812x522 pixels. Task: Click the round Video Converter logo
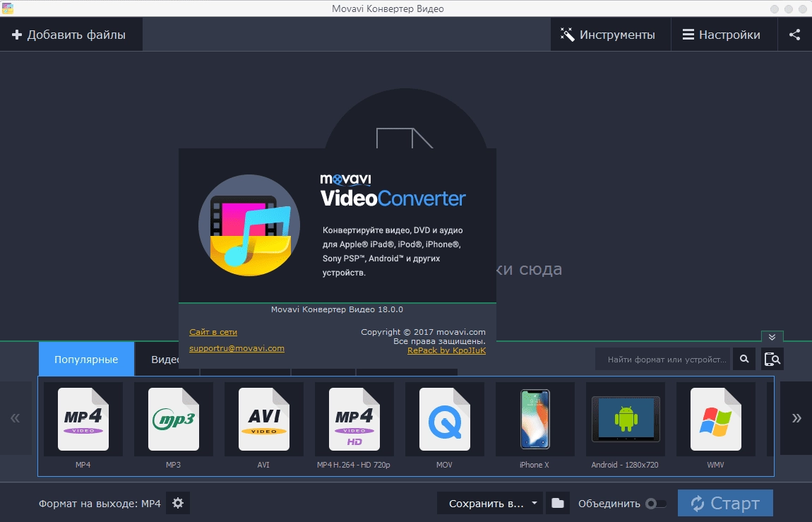tap(250, 225)
